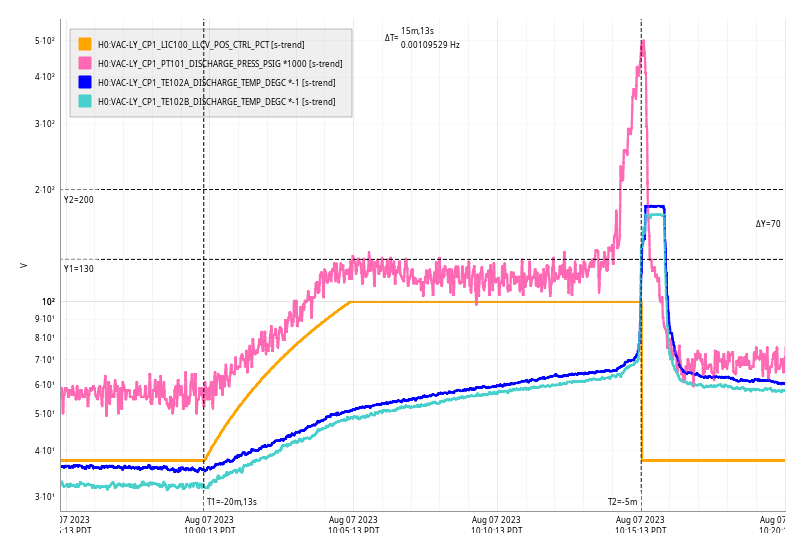Click the pink PT101 legend color swatch
The width and height of the screenshot is (804, 551).
pos(85,63)
